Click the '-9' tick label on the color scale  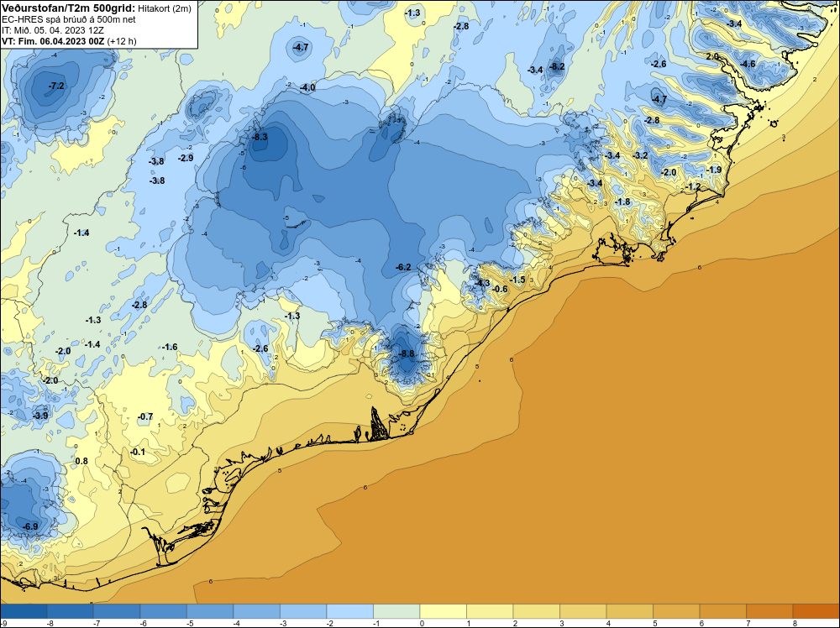(x=3, y=623)
